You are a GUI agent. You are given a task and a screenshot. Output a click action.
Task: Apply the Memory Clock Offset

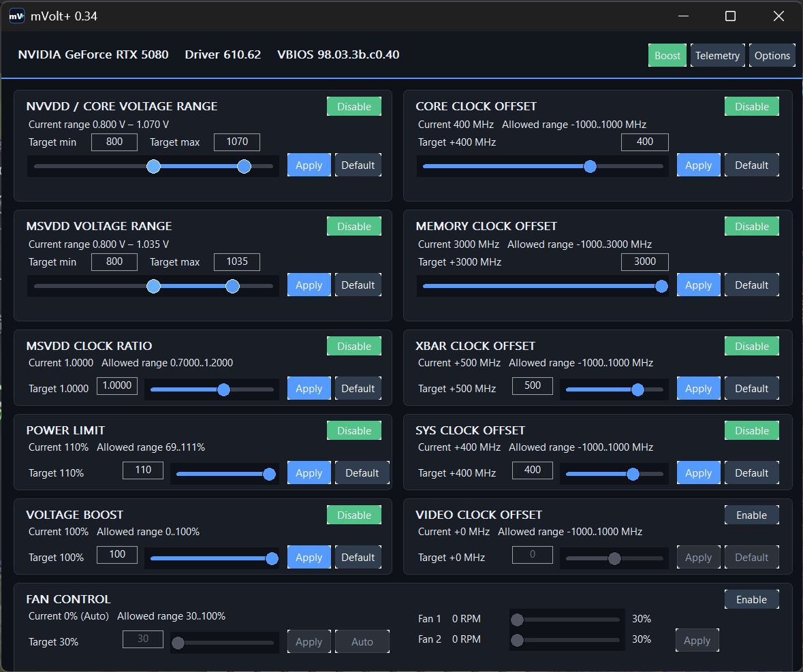click(x=699, y=285)
